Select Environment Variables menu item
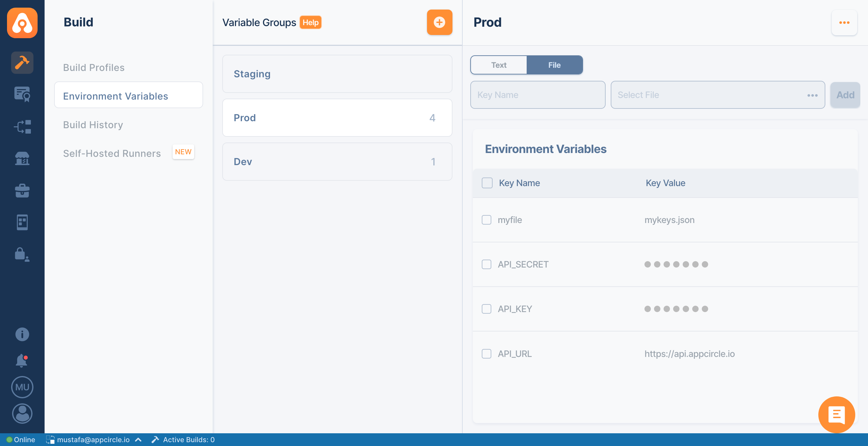 pyautogui.click(x=128, y=95)
